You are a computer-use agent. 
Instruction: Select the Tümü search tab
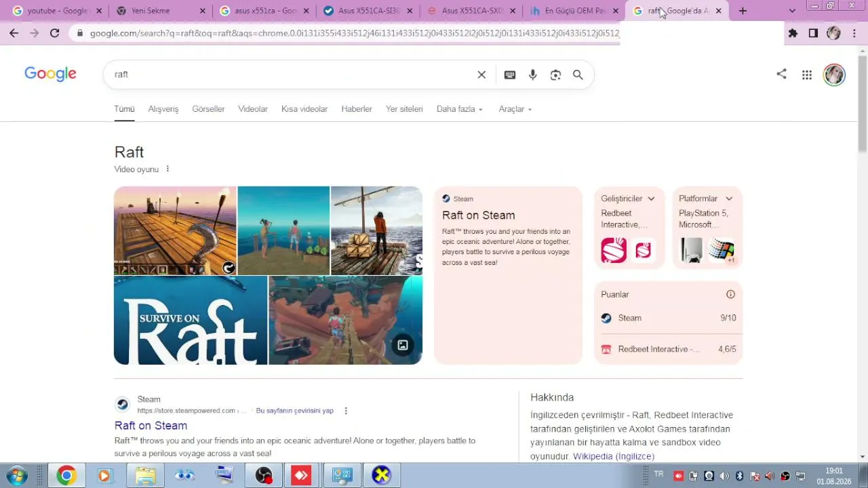coord(124,109)
